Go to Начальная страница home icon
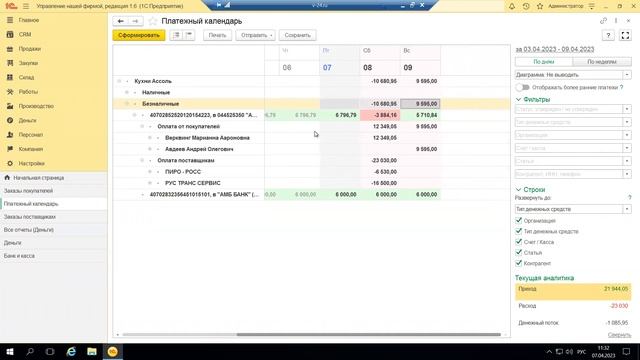 tap(7, 178)
